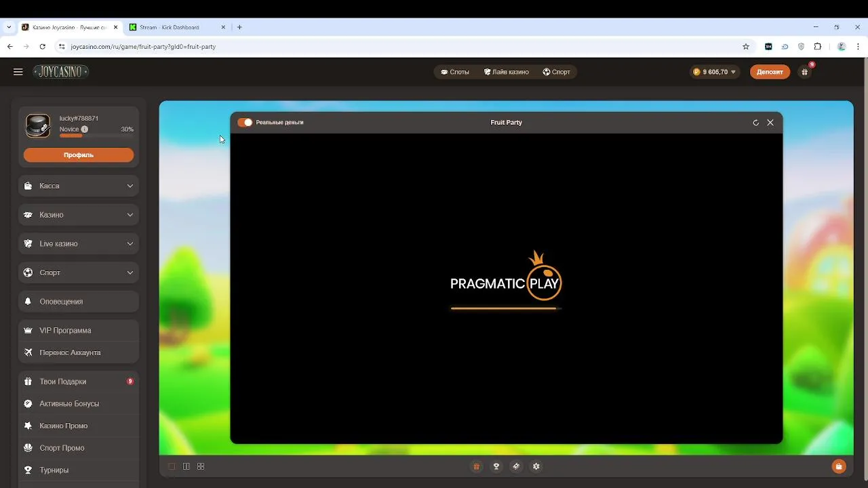Click the orange round button at bottom right

click(839, 466)
